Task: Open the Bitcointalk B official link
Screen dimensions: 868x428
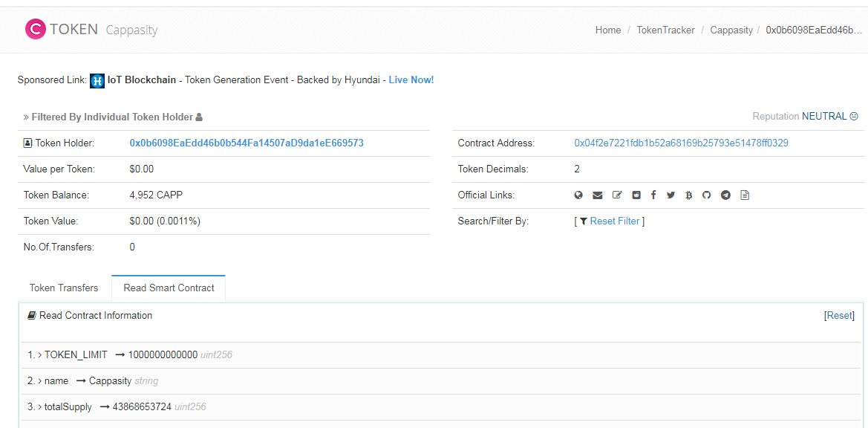Action: click(688, 195)
